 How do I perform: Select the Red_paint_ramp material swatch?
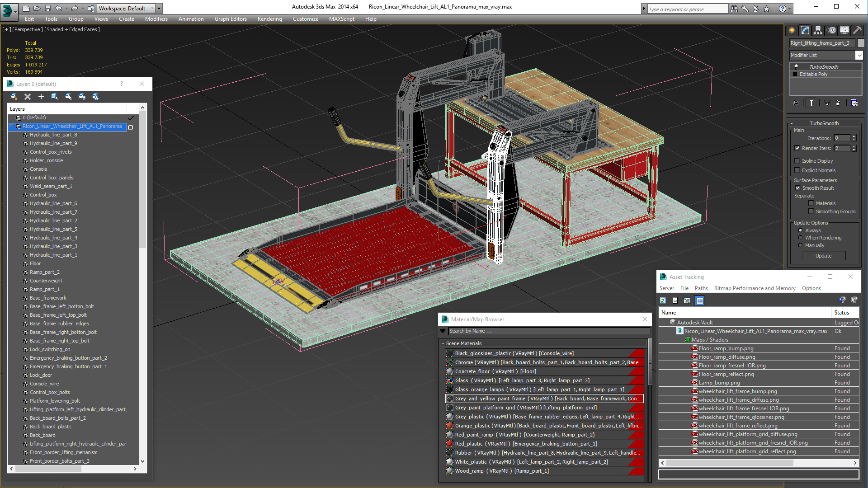pos(449,435)
